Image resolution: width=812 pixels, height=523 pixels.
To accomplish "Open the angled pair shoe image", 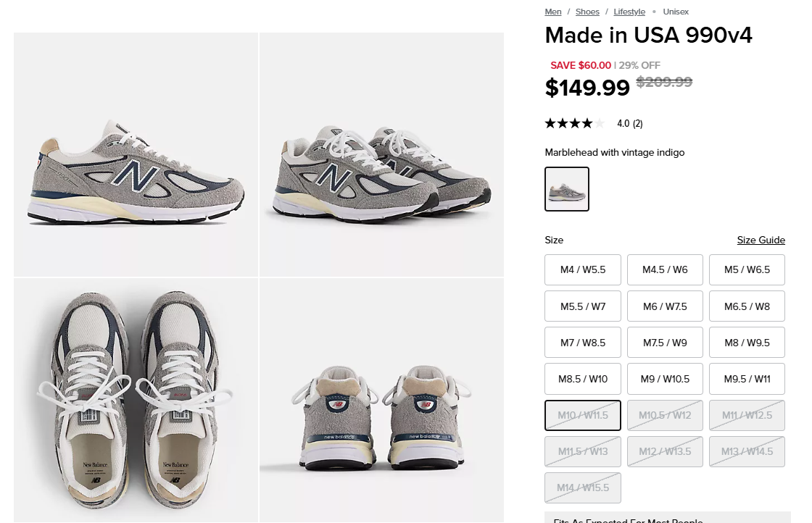I will click(381, 154).
